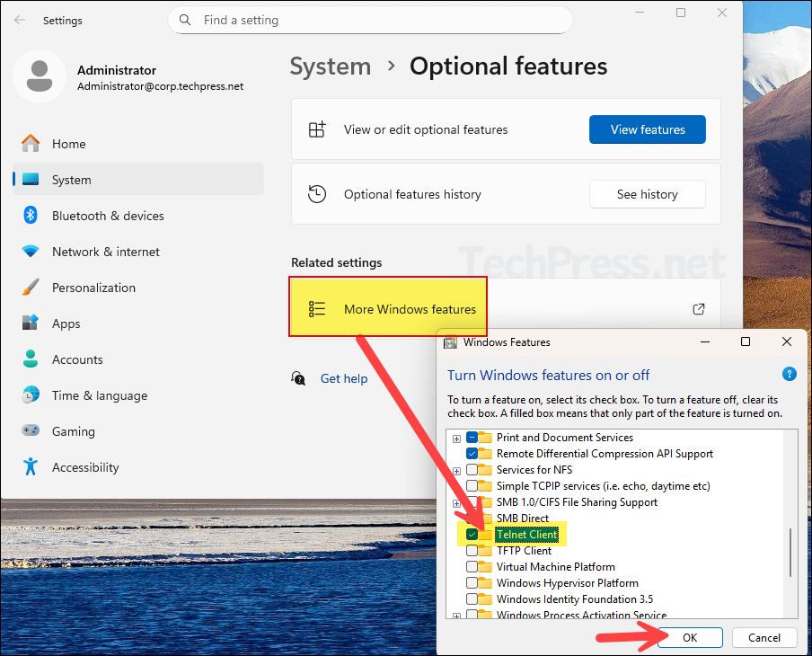Enable the TFTP Client checkbox
Viewport: 812px width, 656px height.
tap(472, 551)
